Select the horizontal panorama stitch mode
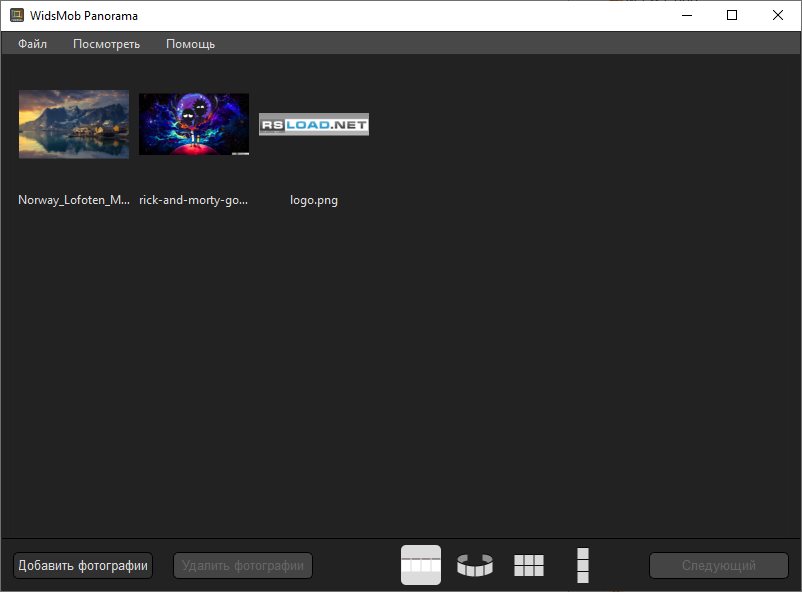This screenshot has height=592, width=802. click(x=420, y=565)
